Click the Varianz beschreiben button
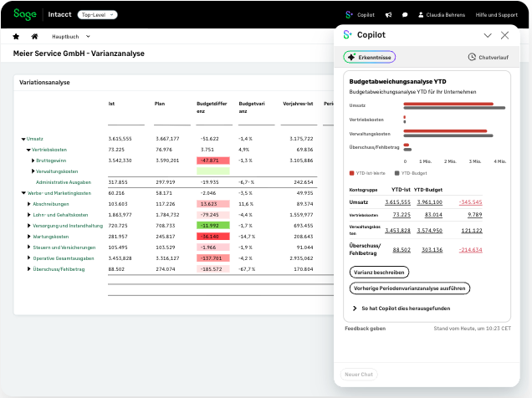This screenshot has height=398, width=532. click(x=380, y=272)
